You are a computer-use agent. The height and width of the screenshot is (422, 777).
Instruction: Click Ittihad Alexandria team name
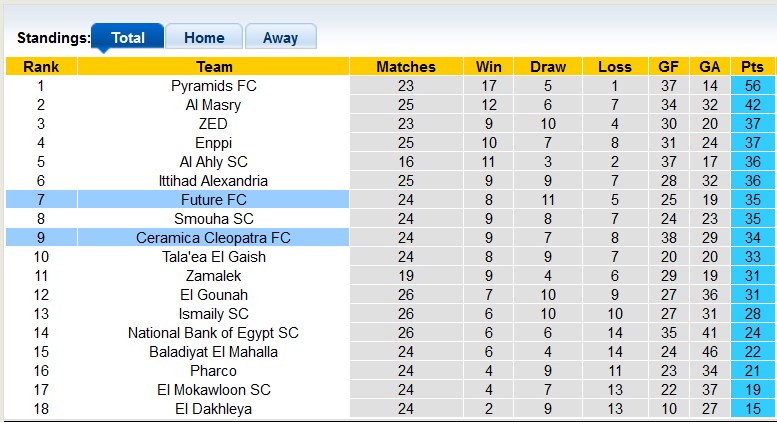pyautogui.click(x=213, y=181)
